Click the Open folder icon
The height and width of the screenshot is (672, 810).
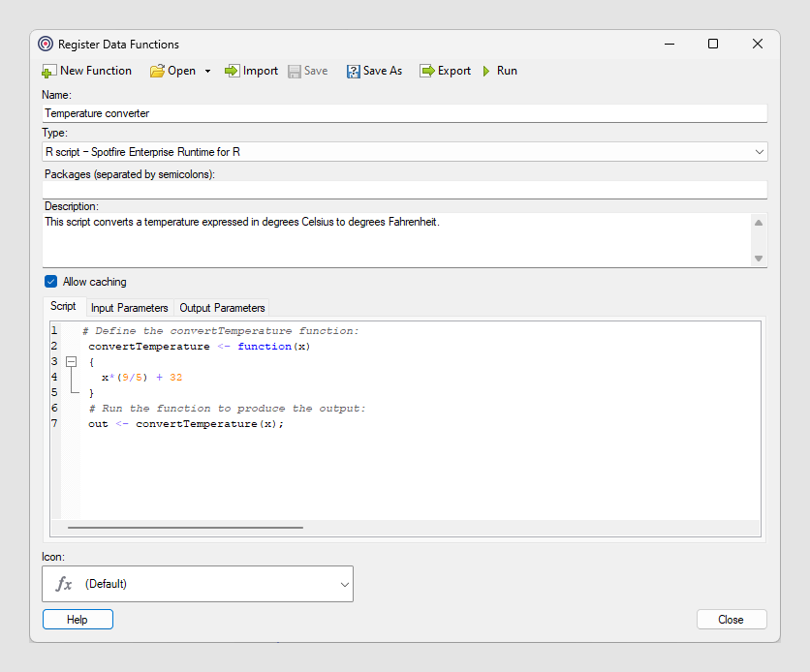pyautogui.click(x=157, y=71)
